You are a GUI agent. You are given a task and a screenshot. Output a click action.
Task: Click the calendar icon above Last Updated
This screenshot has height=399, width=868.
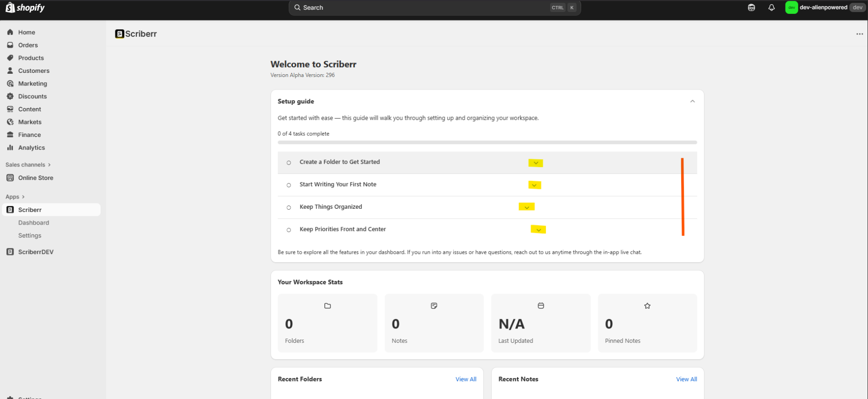point(541,306)
